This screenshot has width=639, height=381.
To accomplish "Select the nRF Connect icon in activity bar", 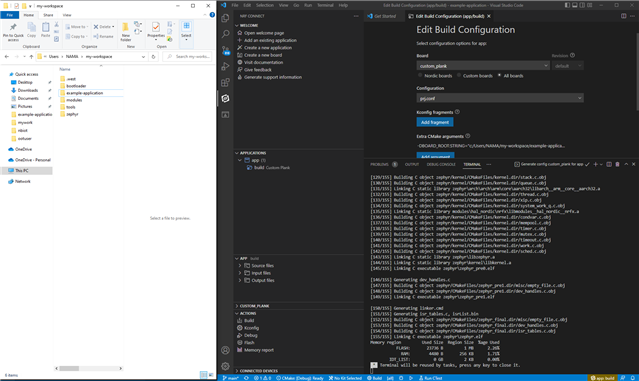I will [x=225, y=99].
